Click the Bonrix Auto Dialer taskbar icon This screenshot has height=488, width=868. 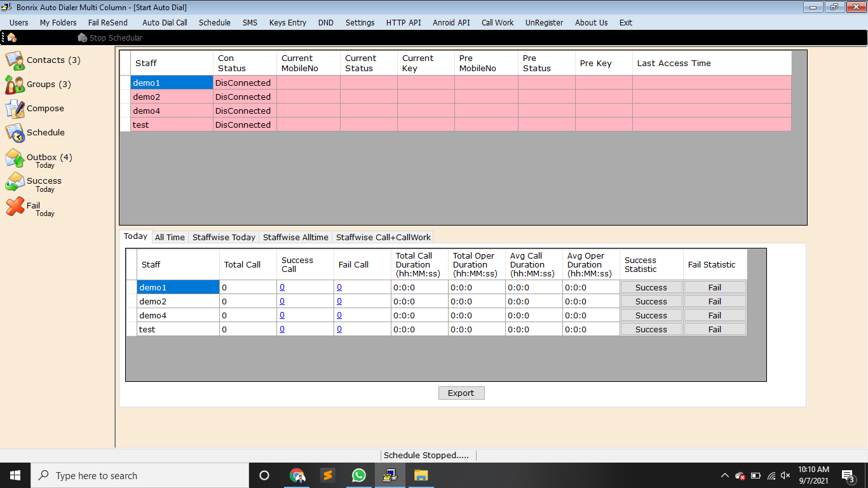click(x=390, y=475)
